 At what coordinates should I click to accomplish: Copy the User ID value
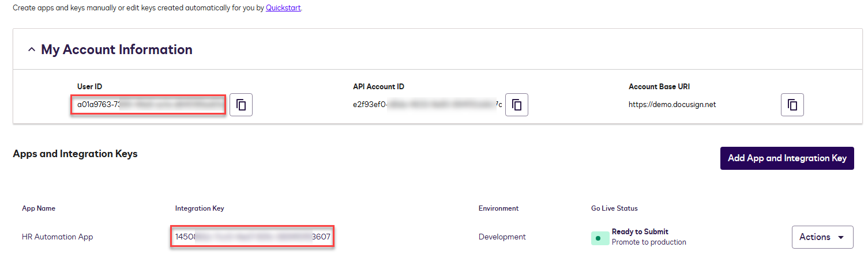coord(241,105)
